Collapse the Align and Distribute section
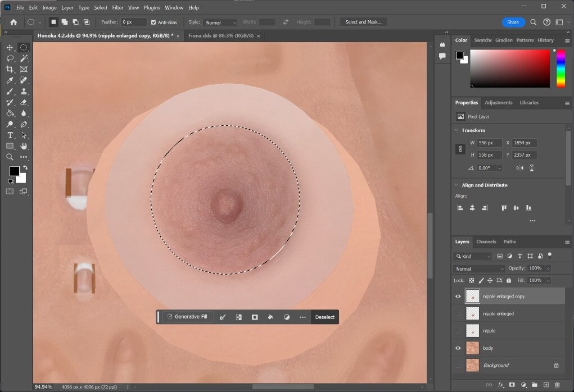Screen dimensions: 574x392 pos(456,185)
